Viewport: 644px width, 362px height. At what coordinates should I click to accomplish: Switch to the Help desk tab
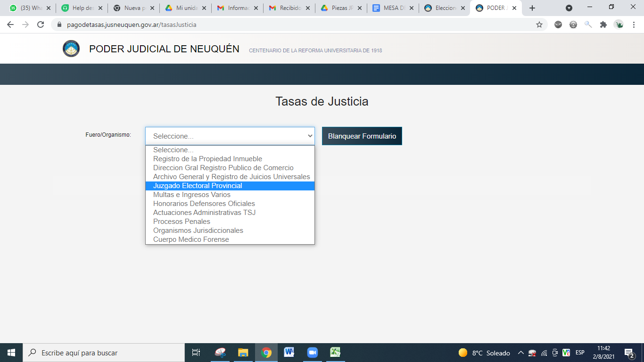(81, 8)
